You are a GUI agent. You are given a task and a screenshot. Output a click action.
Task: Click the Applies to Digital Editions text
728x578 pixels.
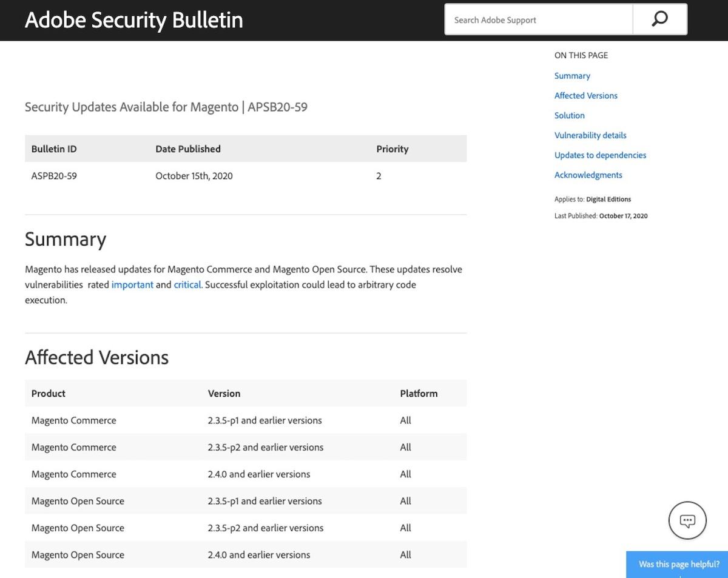click(x=593, y=200)
